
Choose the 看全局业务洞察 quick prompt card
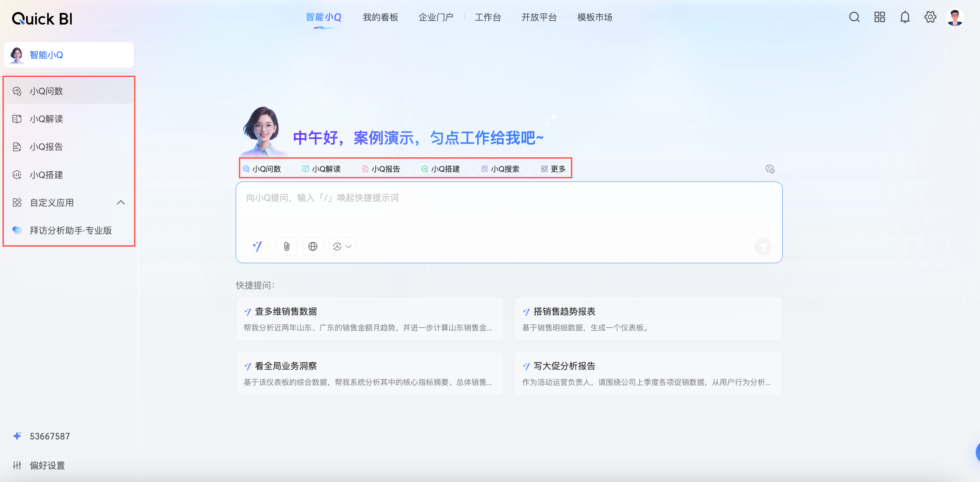tap(370, 374)
